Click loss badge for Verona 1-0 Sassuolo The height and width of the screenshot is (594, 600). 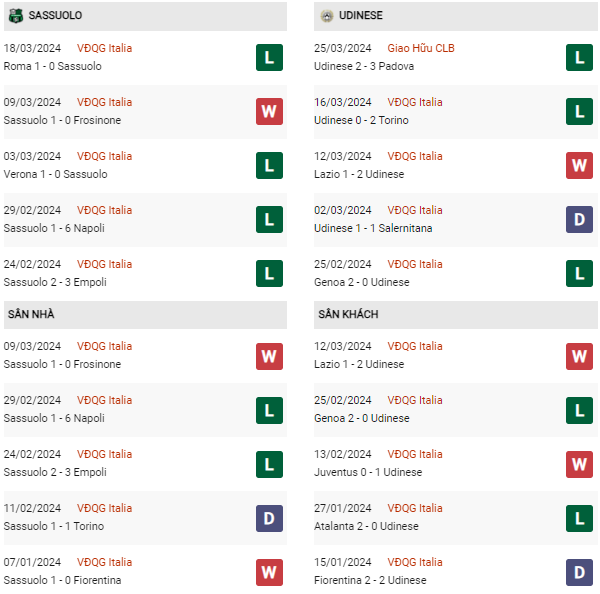(x=268, y=165)
